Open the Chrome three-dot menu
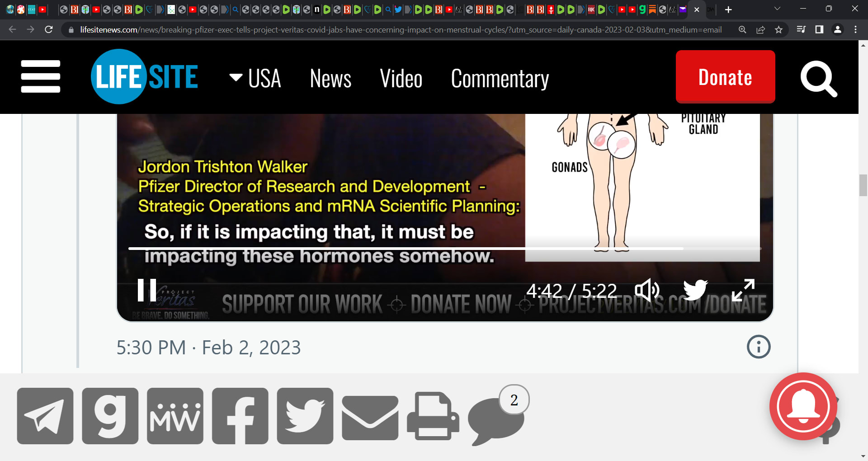Screen dimensions: 868x461 [x=855, y=29]
